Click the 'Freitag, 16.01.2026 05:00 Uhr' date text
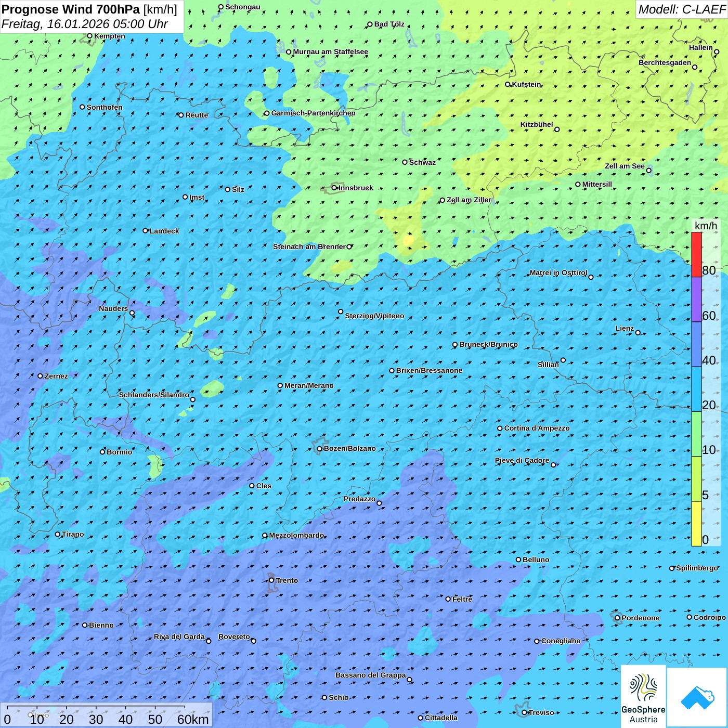The height and width of the screenshot is (728, 728). click(84, 24)
